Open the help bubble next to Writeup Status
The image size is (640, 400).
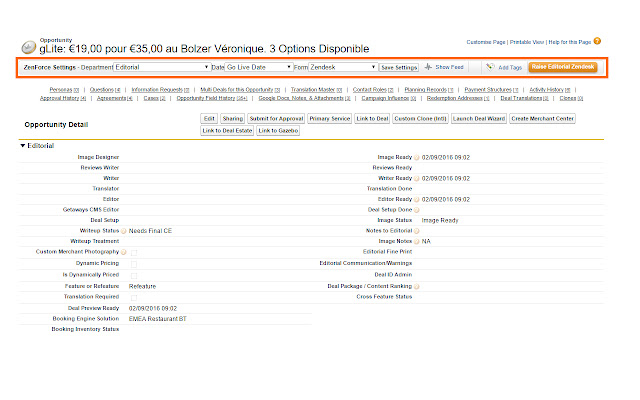(x=124, y=231)
